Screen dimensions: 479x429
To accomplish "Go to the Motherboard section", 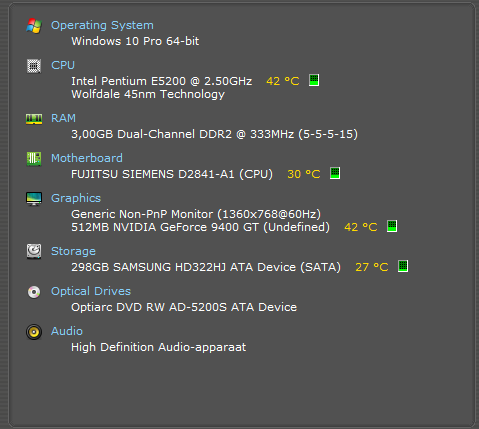I will (87, 158).
